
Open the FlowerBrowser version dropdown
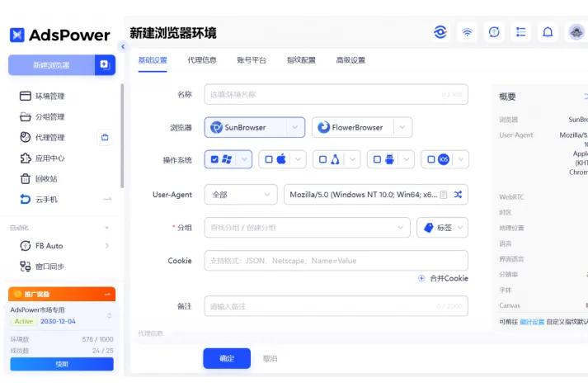click(x=402, y=127)
